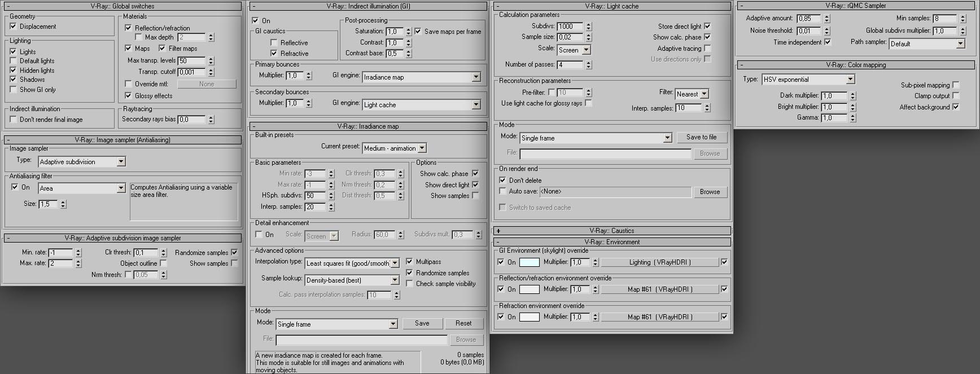
Task: Click Secondary rays bias spinner arrows
Action: coord(211,120)
